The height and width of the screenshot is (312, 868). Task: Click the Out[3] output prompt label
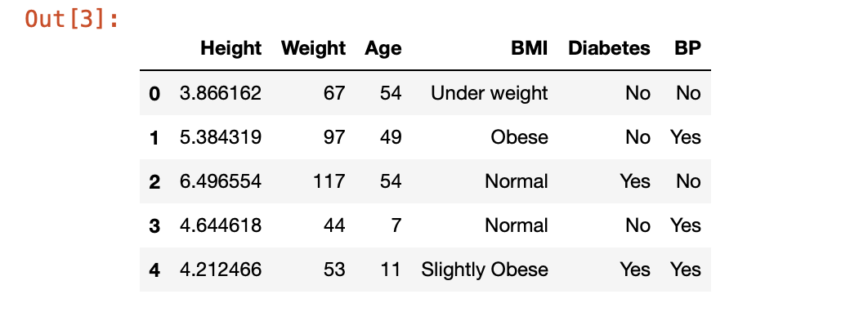coord(72,19)
